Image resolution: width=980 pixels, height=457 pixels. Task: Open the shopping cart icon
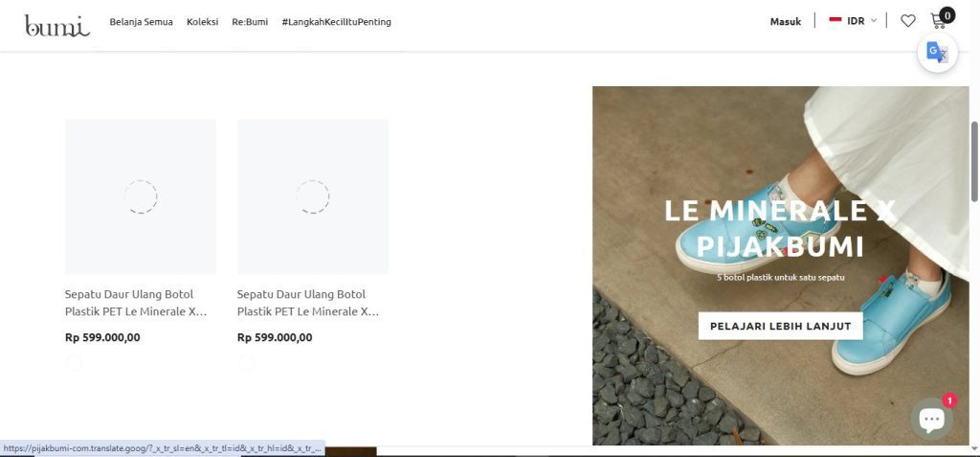(x=938, y=21)
